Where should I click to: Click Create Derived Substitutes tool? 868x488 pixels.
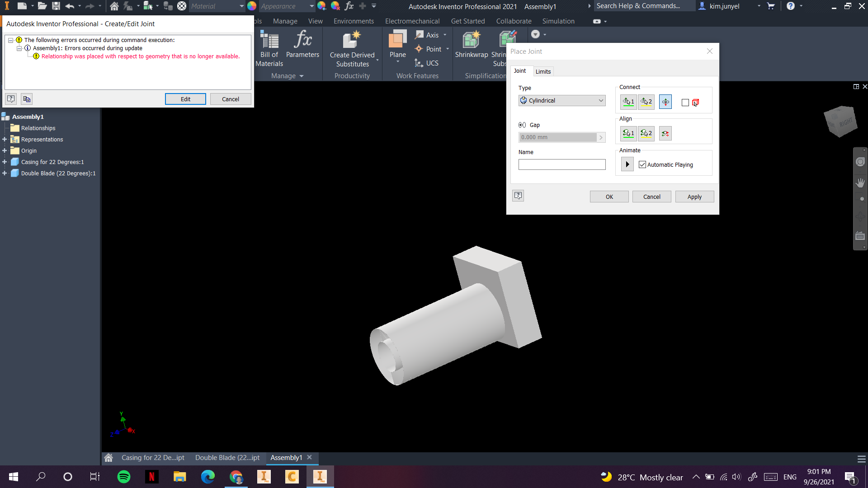[352, 49]
